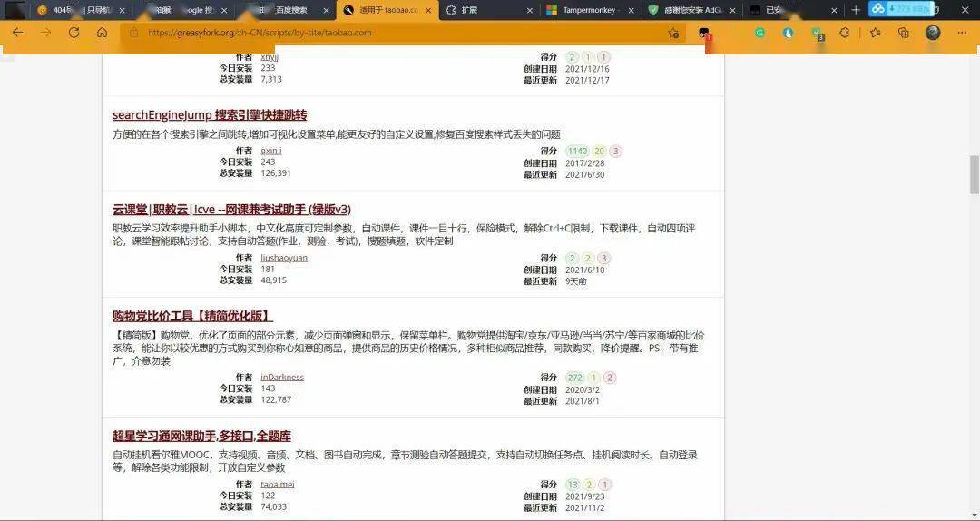Click the Baidu Netdisk floating download widget
Screen dimensions: 980x521
click(901, 9)
